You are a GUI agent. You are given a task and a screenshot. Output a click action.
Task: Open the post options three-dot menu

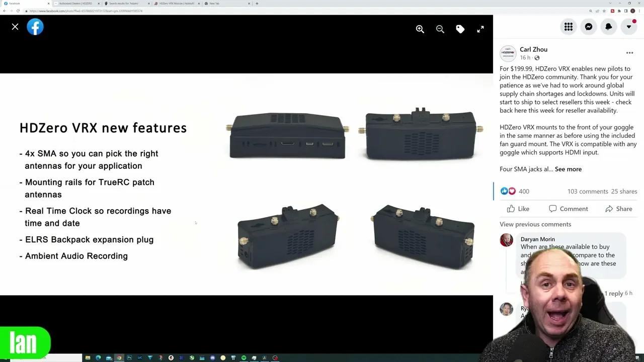629,53
